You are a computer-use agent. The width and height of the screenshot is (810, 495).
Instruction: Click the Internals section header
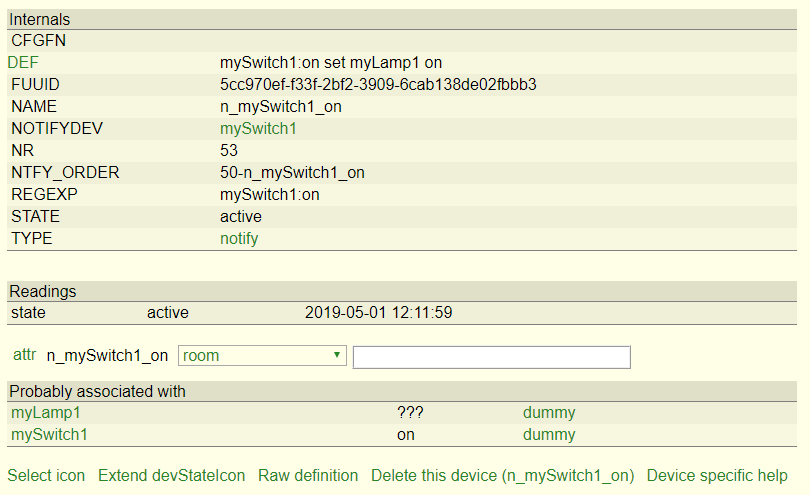[x=402, y=20]
